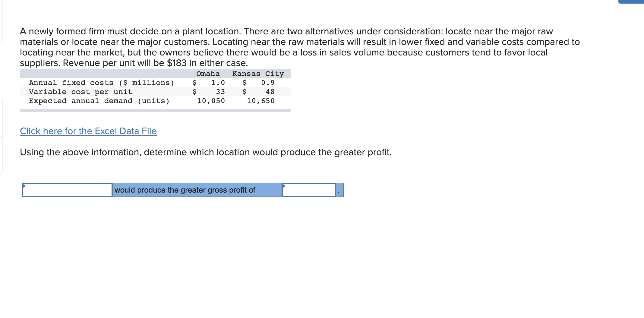Click the blue triangle marker in location field
644x318 pixels.
click(24, 186)
